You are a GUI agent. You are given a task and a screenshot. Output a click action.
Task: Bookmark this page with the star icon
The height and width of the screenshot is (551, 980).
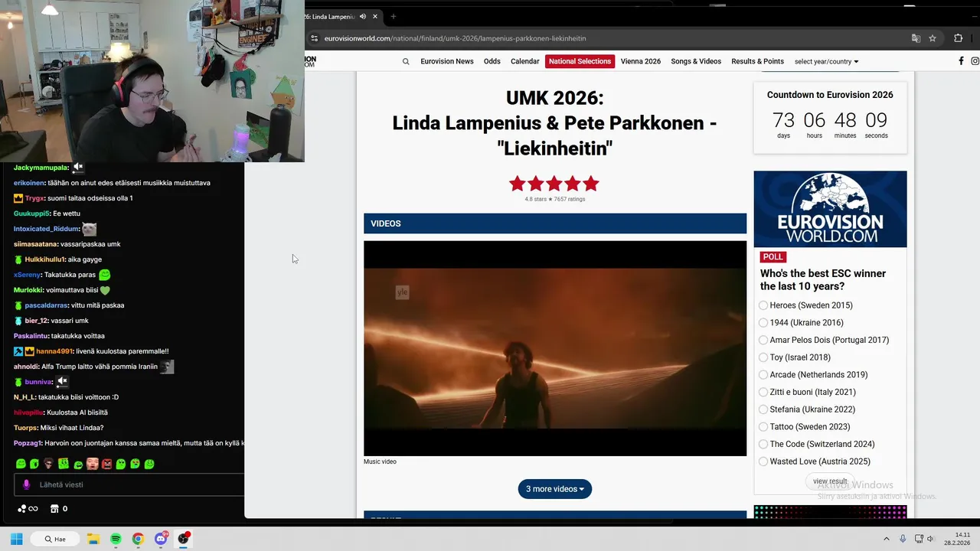[933, 38]
